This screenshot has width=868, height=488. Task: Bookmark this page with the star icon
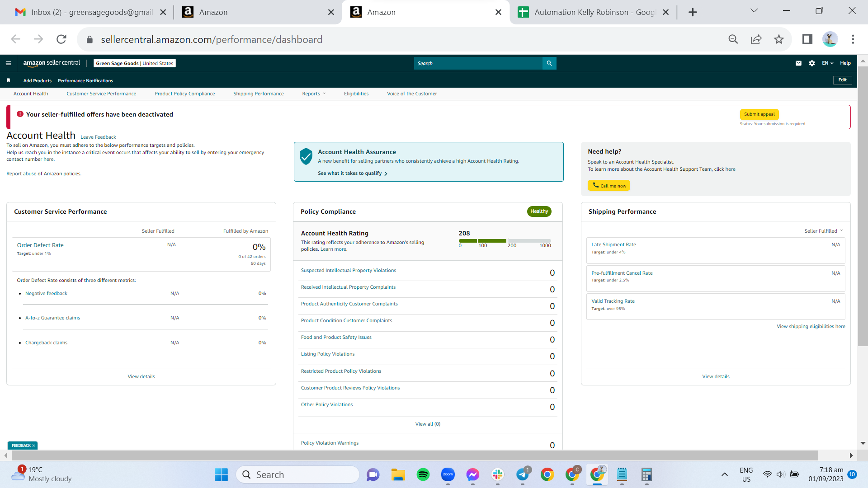click(779, 39)
